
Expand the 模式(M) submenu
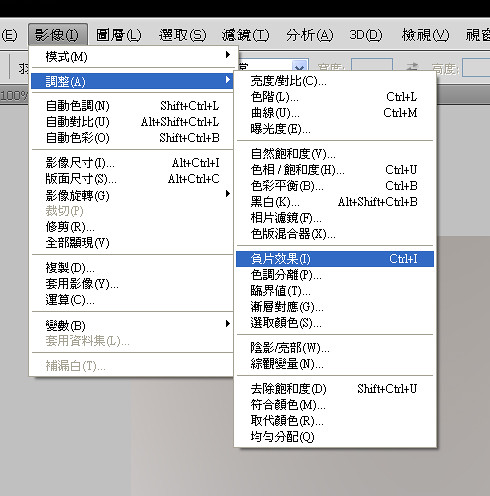132,56
